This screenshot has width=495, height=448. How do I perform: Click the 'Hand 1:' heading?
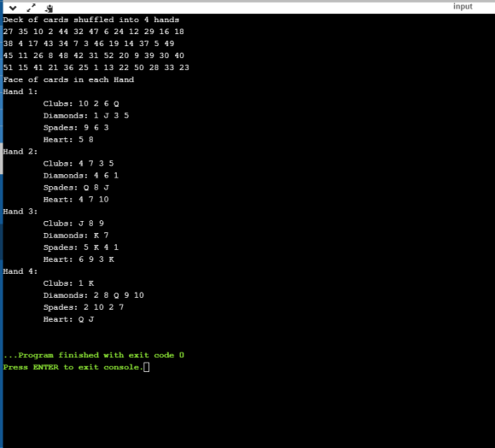click(20, 91)
